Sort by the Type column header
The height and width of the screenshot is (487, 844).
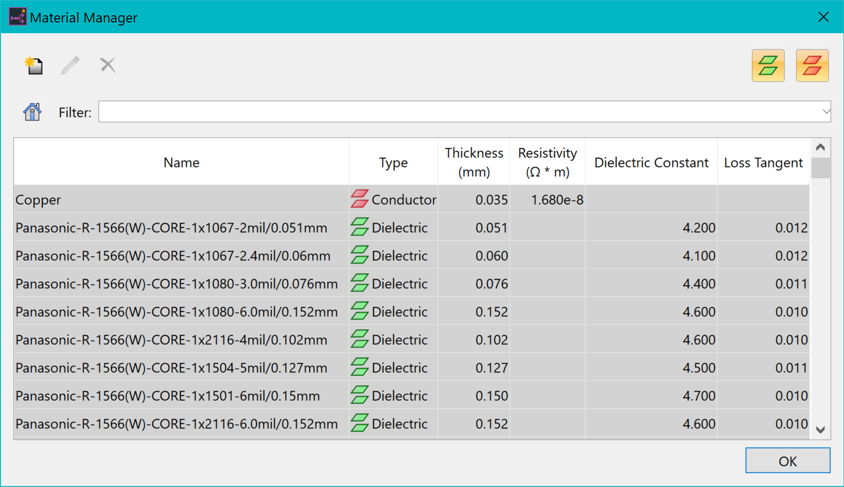coord(393,163)
